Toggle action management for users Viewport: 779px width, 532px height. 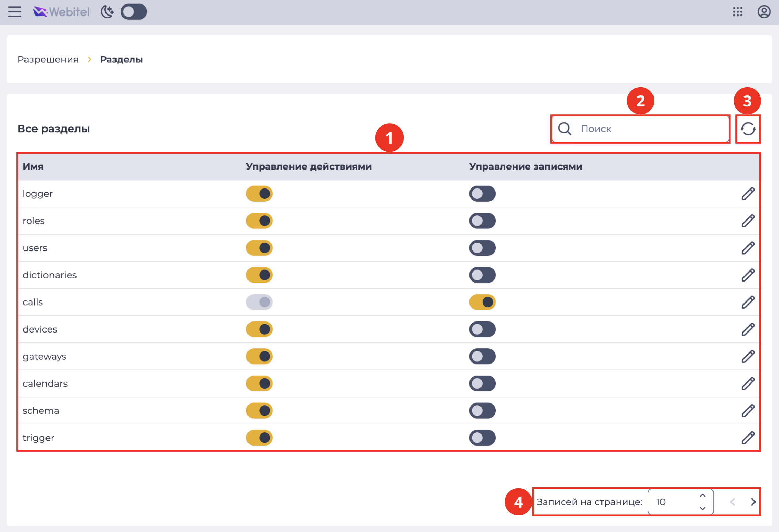pyautogui.click(x=259, y=248)
